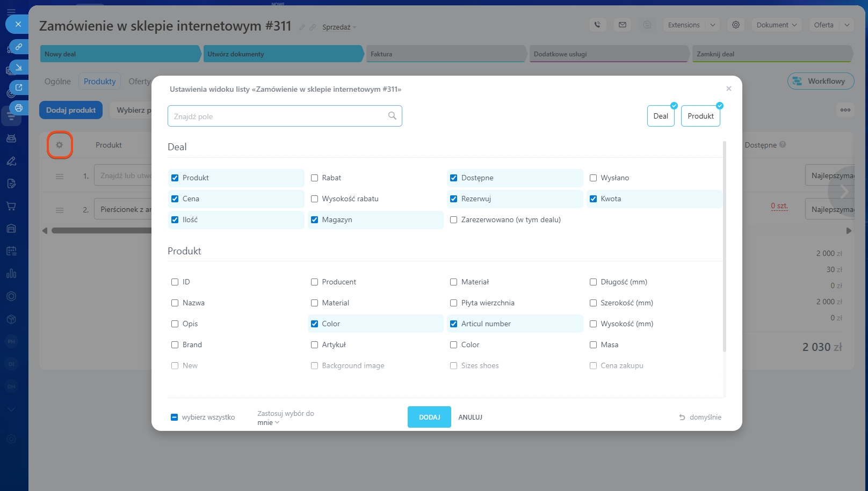Click the gear icon highlighted in the product table

point(60,145)
